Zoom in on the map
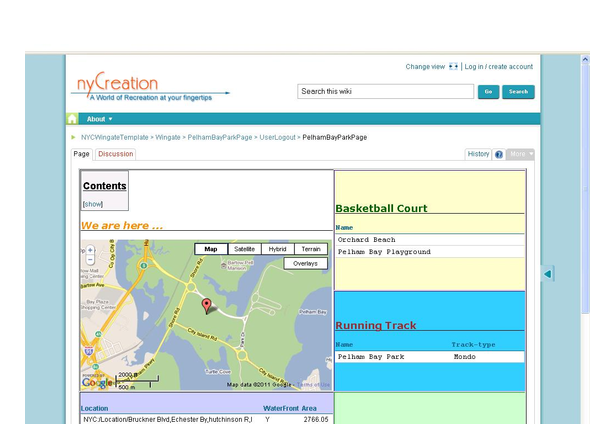 coord(90,250)
